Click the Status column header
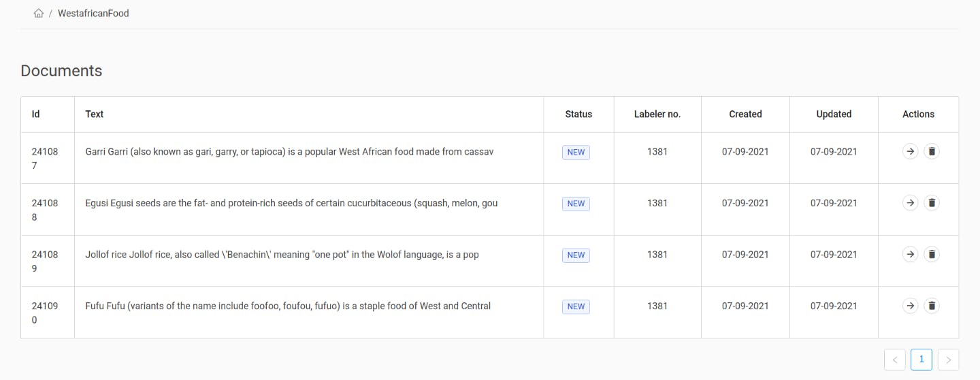Viewport: 980px width, 380px height. pyautogui.click(x=578, y=114)
